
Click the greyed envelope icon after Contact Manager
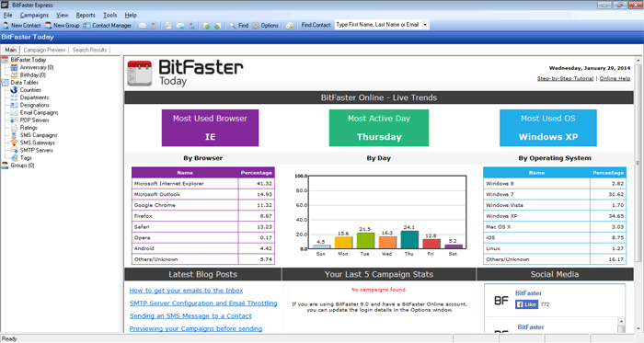coord(143,26)
